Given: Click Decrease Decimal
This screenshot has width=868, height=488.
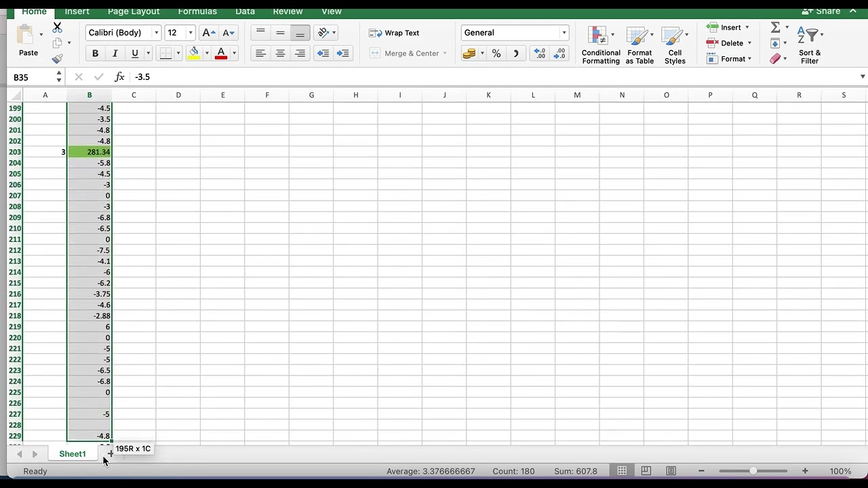Looking at the screenshot, I should click(x=559, y=54).
